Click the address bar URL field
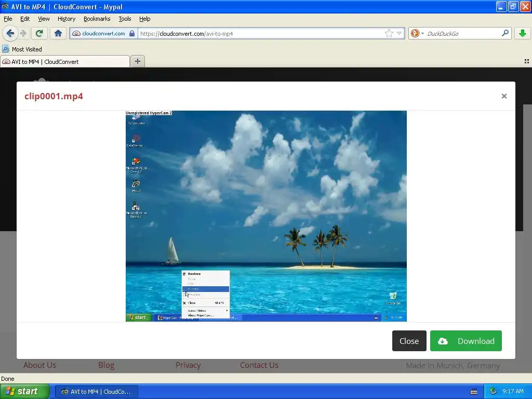Screen dimensions: 532x399 261,33
